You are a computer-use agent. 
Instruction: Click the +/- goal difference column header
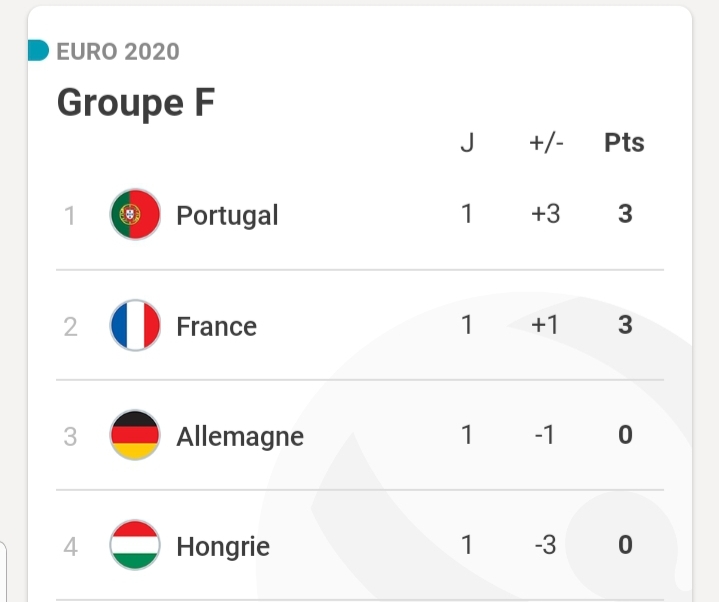[546, 143]
